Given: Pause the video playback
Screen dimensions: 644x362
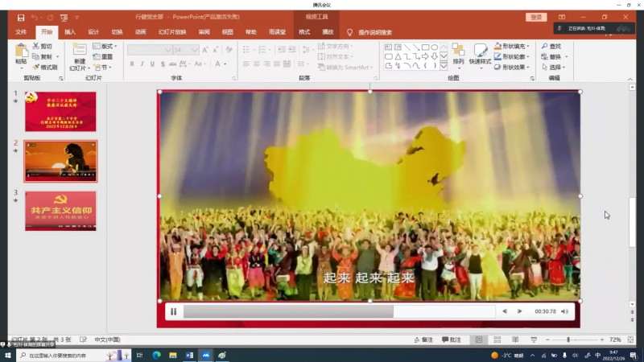Looking at the screenshot, I should [x=174, y=312].
